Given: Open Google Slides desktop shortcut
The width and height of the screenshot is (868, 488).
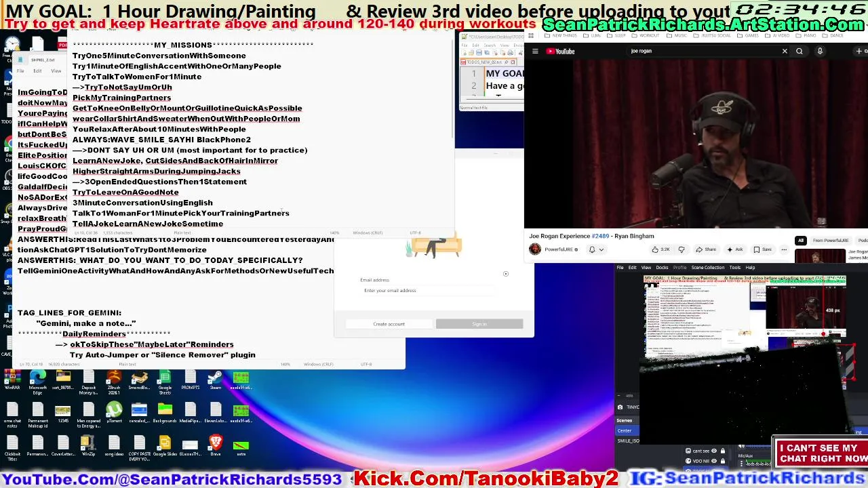Looking at the screenshot, I should [165, 445].
